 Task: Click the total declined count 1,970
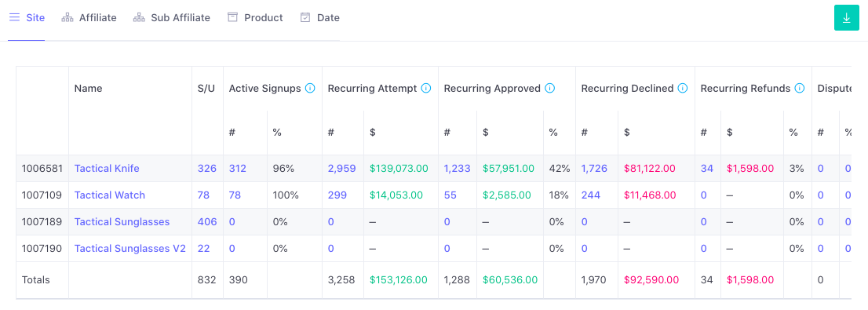pyautogui.click(x=594, y=280)
